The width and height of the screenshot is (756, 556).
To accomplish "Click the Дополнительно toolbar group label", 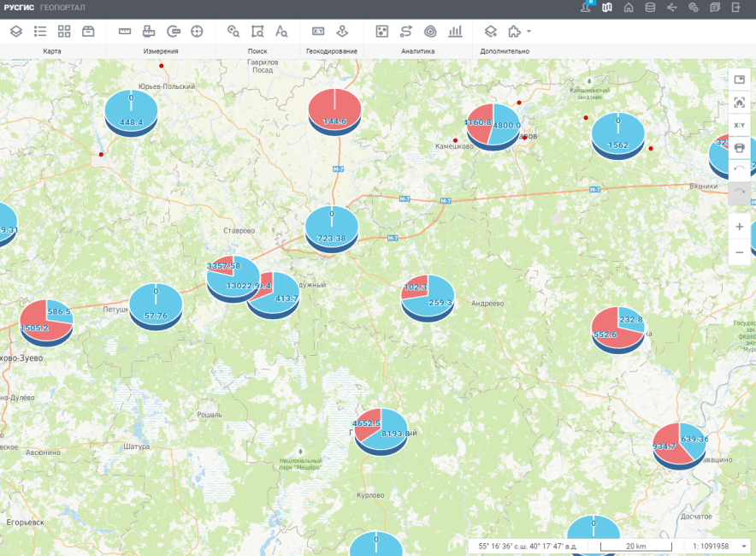I will click(x=505, y=50).
